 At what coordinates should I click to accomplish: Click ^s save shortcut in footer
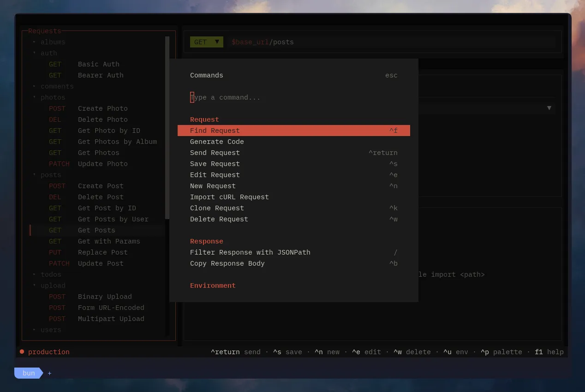(x=287, y=352)
